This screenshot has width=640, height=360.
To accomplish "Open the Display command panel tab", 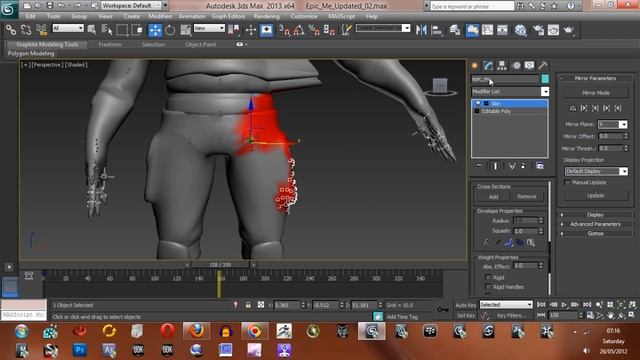I will coord(529,65).
